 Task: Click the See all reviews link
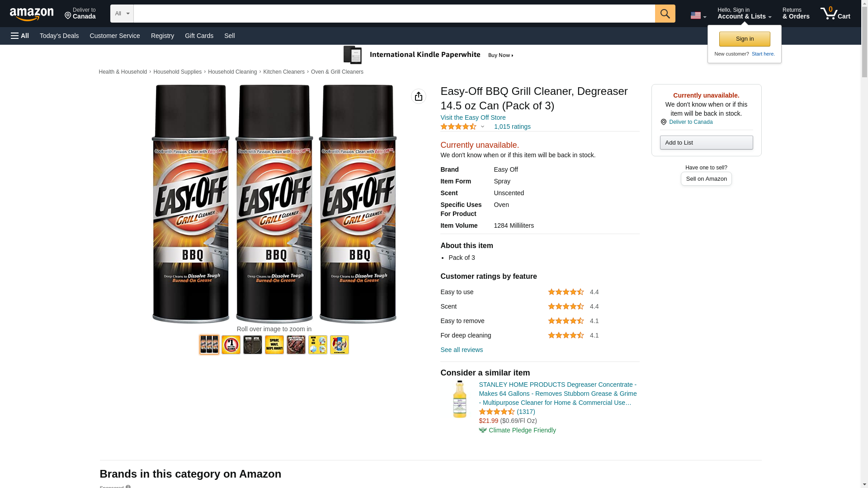tap(462, 350)
